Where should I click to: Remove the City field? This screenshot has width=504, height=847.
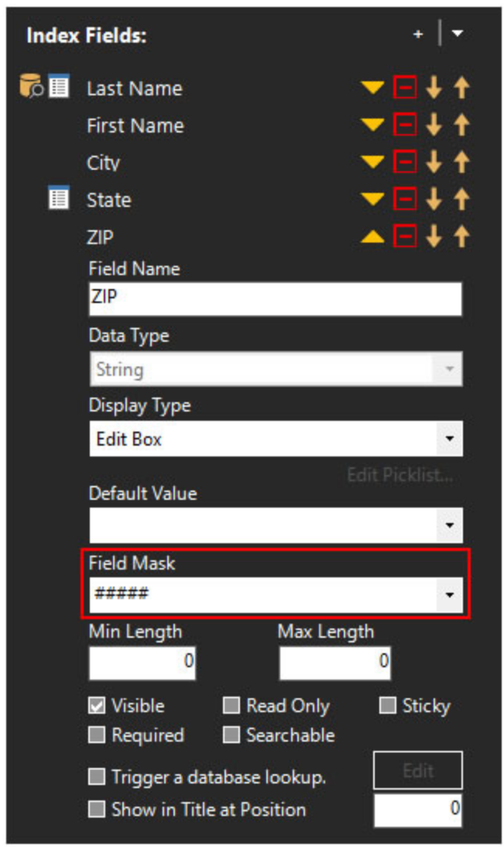click(405, 161)
